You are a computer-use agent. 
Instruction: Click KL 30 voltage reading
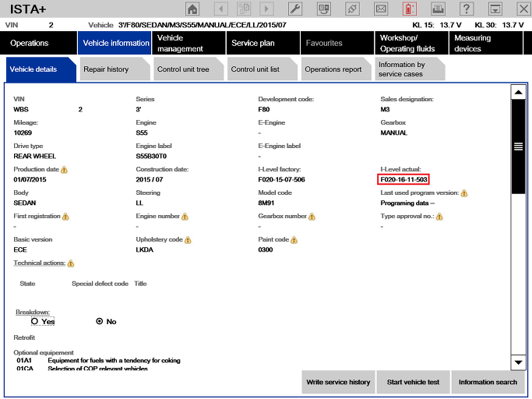tap(499, 25)
